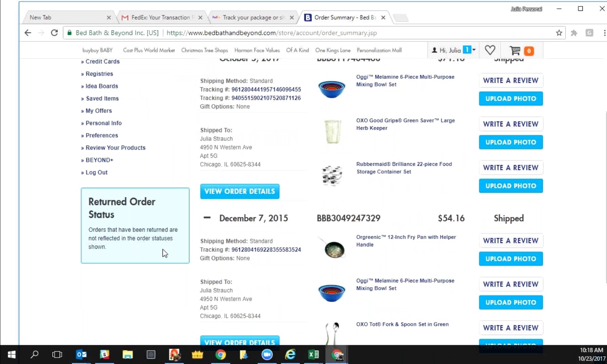Open the extensions puzzle icon
The height and width of the screenshot is (364, 607).
click(x=574, y=33)
